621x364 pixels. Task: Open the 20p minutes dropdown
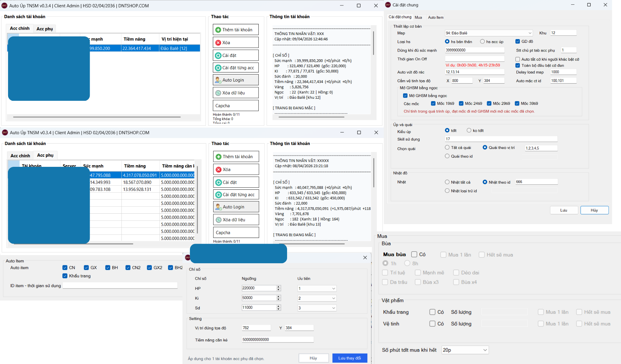[x=485, y=350]
